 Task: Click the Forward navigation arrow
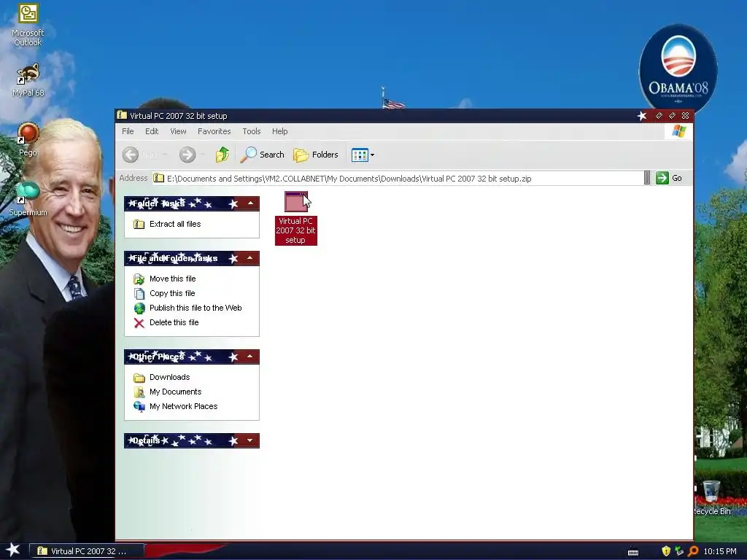click(187, 155)
